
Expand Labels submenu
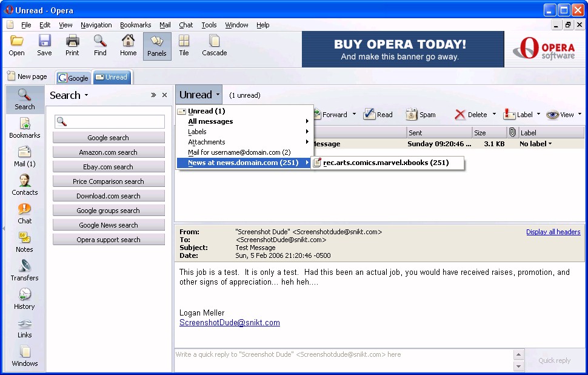244,132
